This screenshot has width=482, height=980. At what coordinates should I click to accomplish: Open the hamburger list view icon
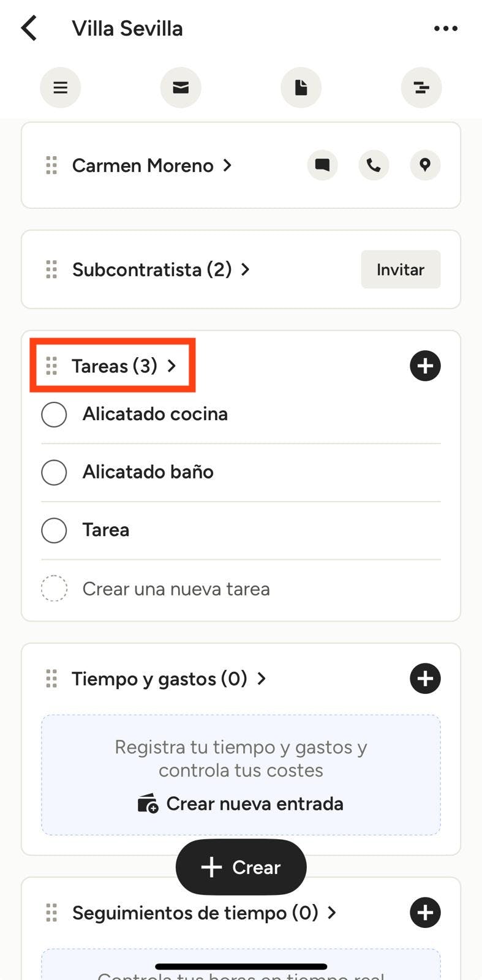pos(60,88)
